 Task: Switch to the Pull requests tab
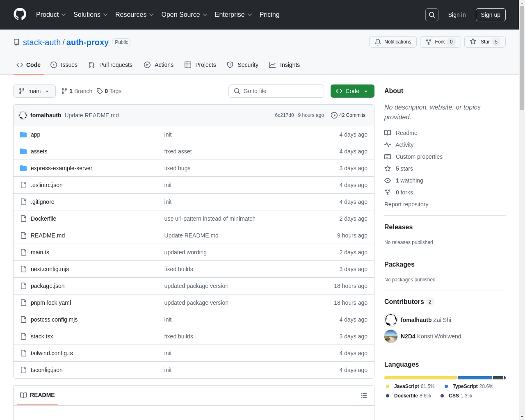tap(110, 65)
